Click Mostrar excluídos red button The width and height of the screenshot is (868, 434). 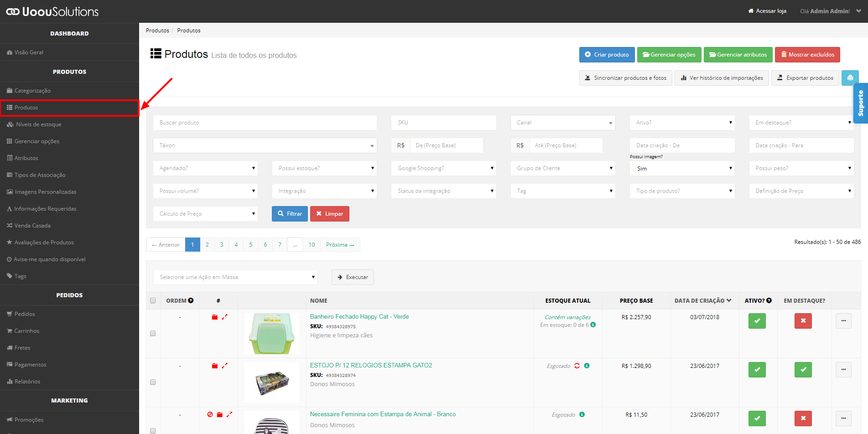807,55
